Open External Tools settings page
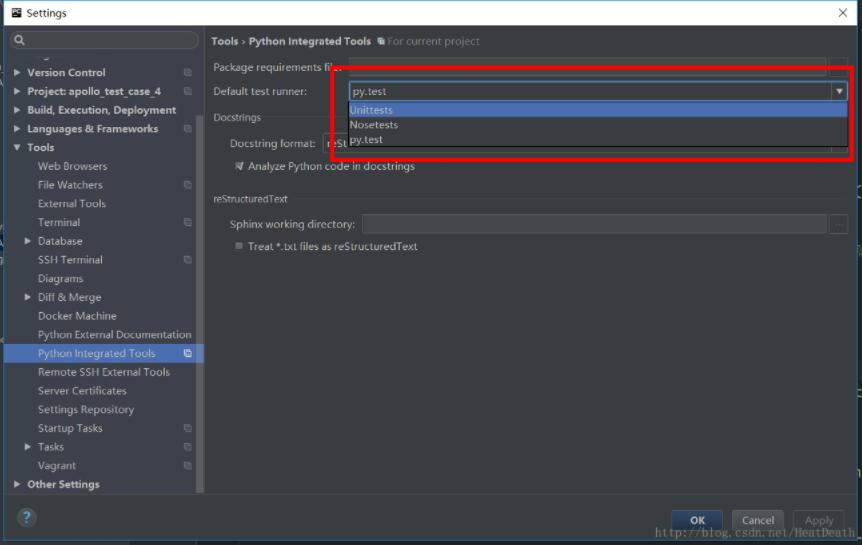This screenshot has height=545, width=862. click(x=71, y=203)
